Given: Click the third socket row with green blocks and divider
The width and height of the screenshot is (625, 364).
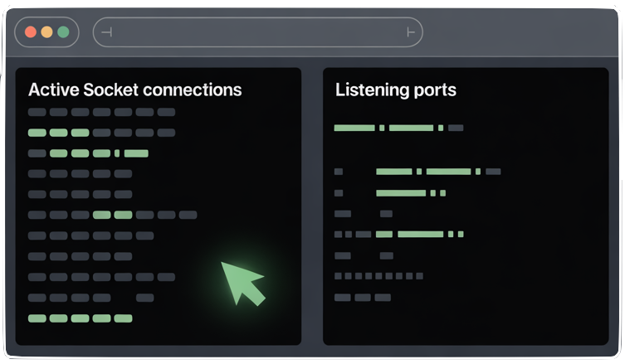Looking at the screenshot, I should (x=88, y=153).
